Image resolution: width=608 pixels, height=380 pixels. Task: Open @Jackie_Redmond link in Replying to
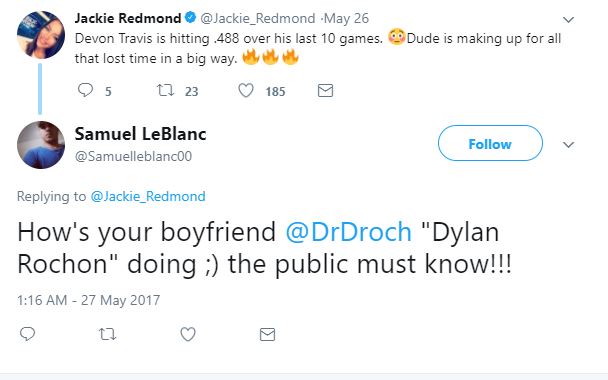148,196
